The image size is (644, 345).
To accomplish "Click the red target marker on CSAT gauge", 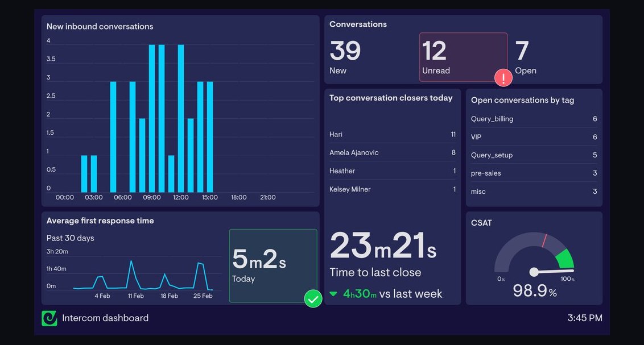I will click(544, 240).
